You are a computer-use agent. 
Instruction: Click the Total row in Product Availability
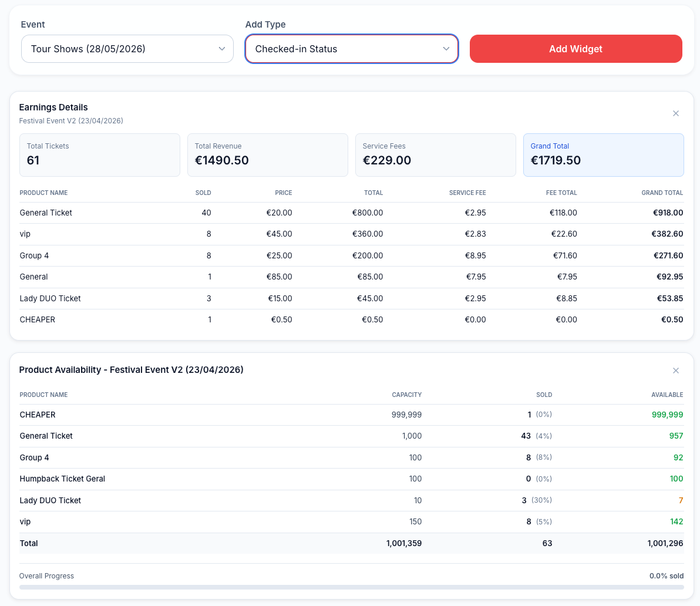point(351,543)
